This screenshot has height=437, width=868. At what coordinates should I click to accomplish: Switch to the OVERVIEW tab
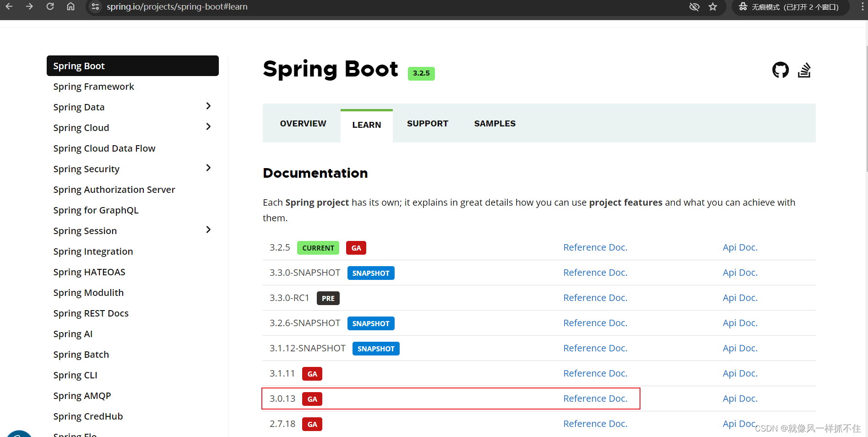303,124
